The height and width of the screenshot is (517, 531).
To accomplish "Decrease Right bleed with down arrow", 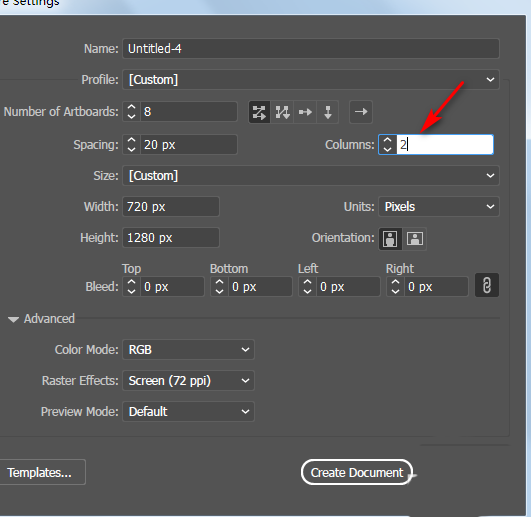I will 395,292.
